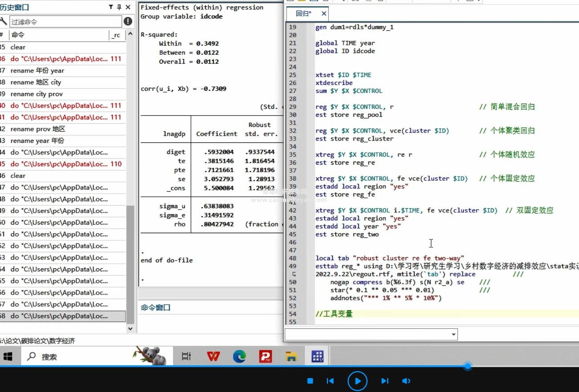The image size is (579, 392).
Task: Click 'corr(u_i, Xb) = -0.7309' line
Action: click(183, 89)
